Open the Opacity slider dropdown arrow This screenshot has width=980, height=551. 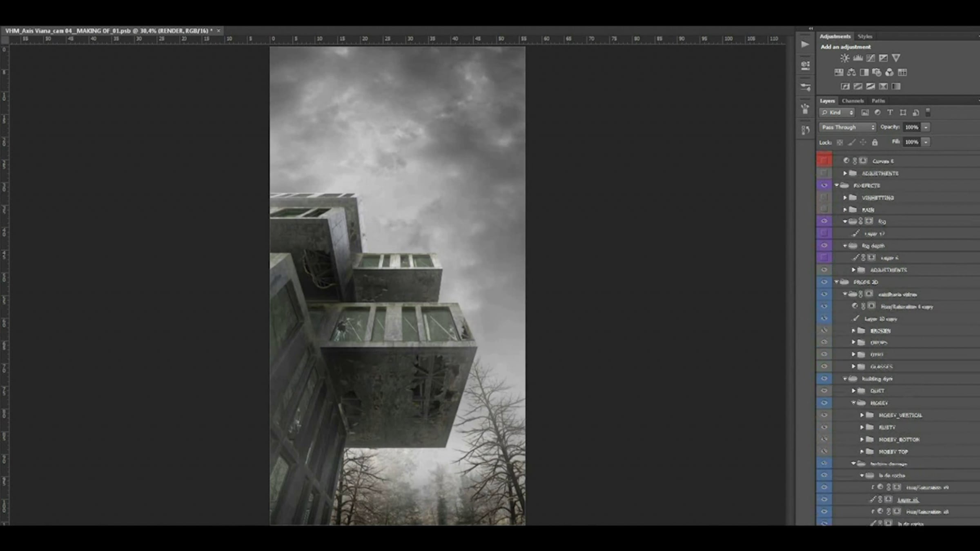(x=926, y=127)
